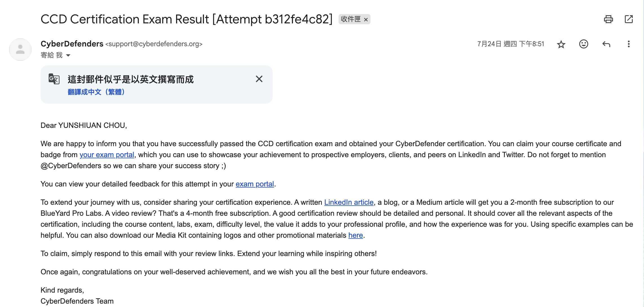The image size is (644, 307).
Task: Open the 'LinkedIn article' link
Action: 349,202
